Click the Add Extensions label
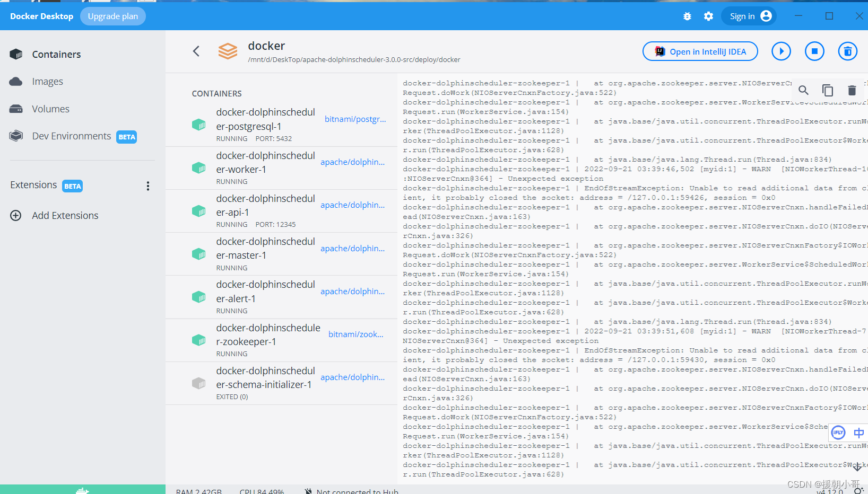This screenshot has height=494, width=868. (65, 216)
